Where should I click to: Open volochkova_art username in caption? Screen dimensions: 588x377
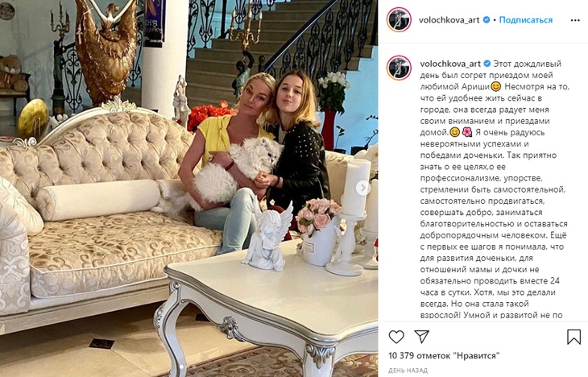[450, 64]
